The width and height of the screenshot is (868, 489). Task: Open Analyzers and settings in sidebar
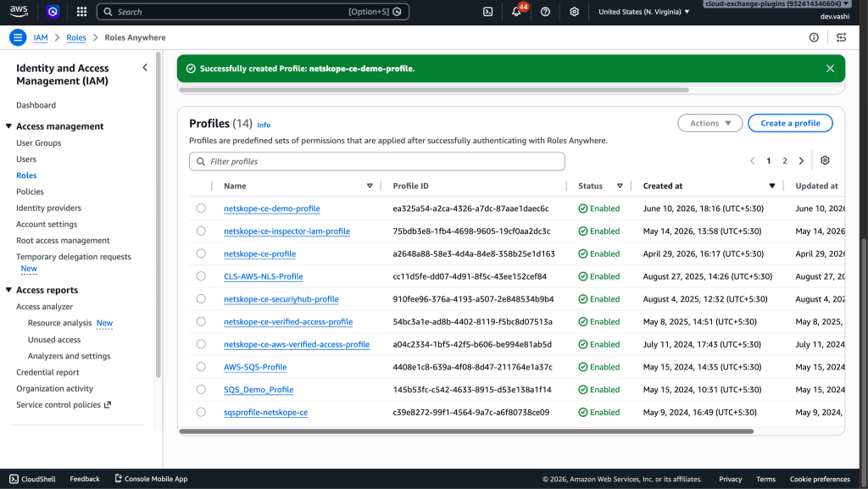tap(70, 356)
